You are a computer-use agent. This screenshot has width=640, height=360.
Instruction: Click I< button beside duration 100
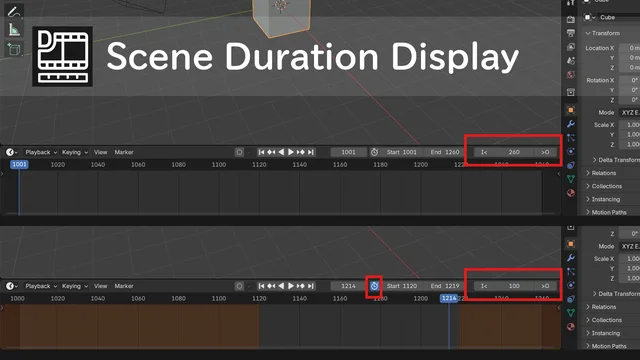[484, 286]
